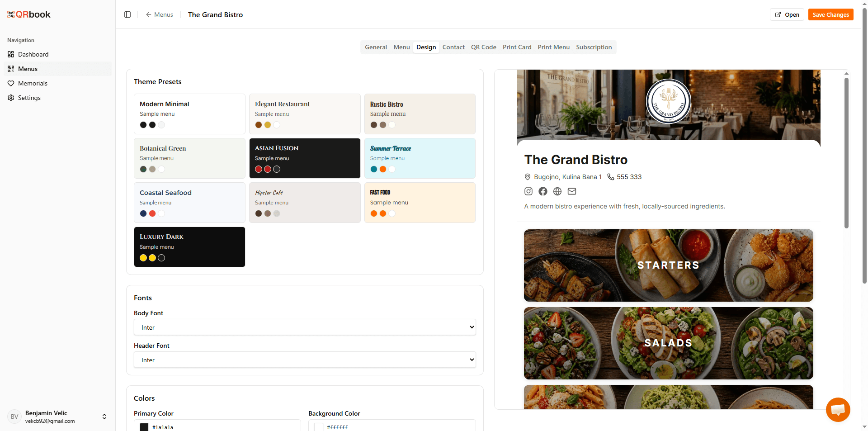
Task: Apply the Fast Food theme preset
Action: (x=420, y=203)
